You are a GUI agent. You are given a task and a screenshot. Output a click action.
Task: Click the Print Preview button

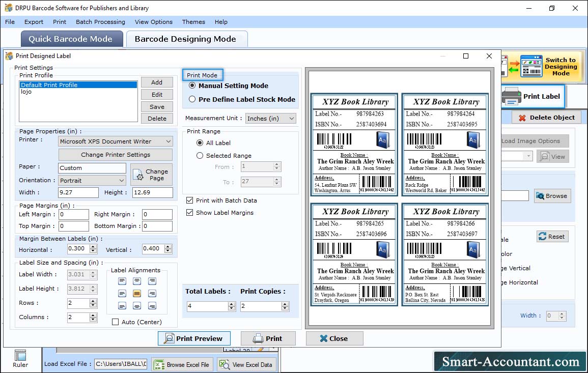(x=194, y=338)
